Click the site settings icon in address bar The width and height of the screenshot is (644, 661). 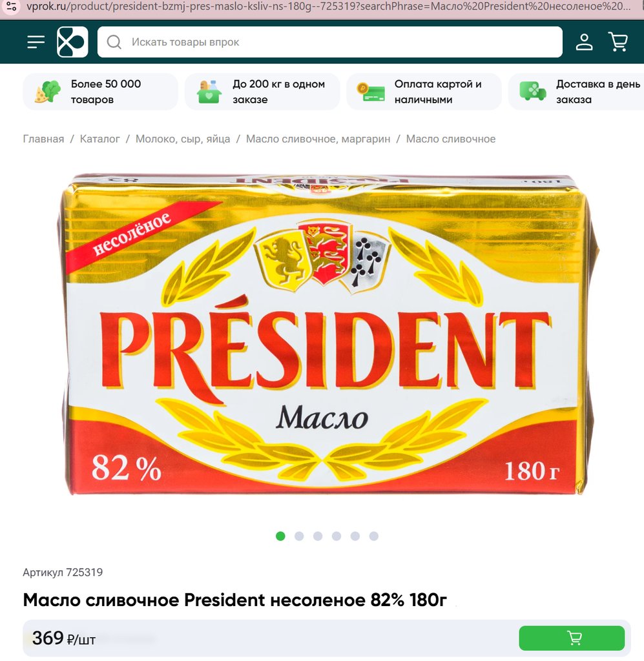[12, 6]
